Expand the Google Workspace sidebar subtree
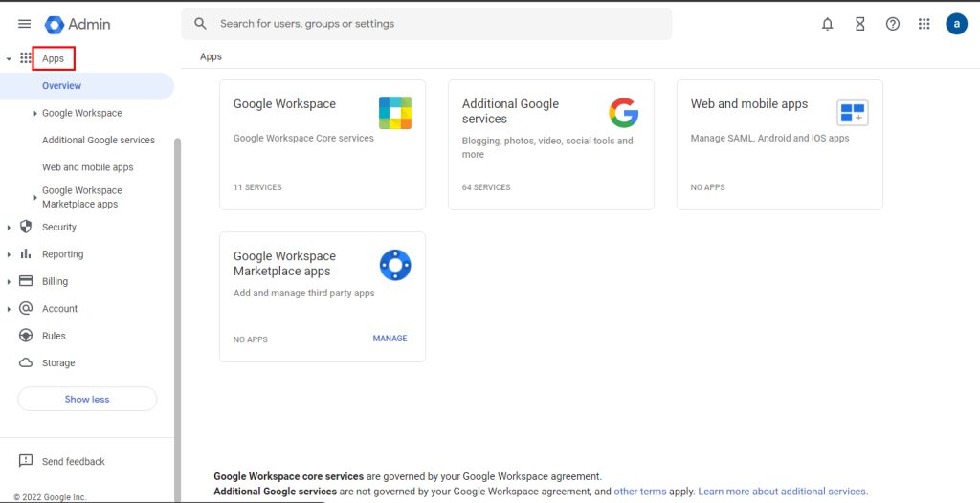 pyautogui.click(x=35, y=113)
